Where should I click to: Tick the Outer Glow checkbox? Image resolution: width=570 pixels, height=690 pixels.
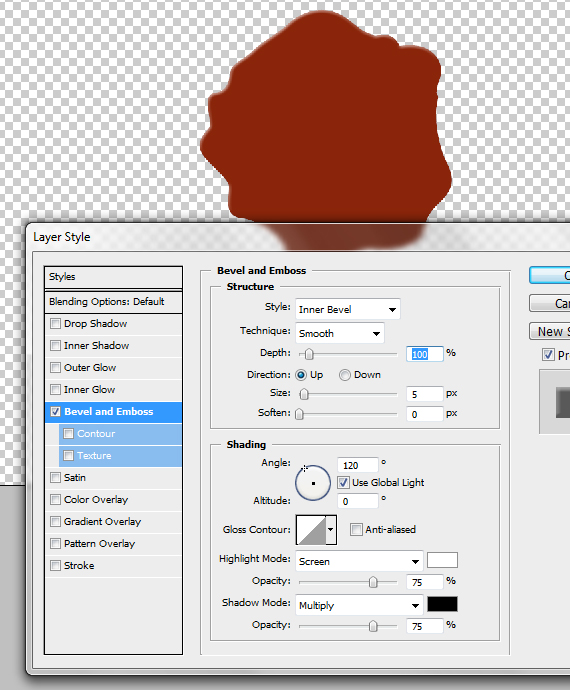point(55,368)
